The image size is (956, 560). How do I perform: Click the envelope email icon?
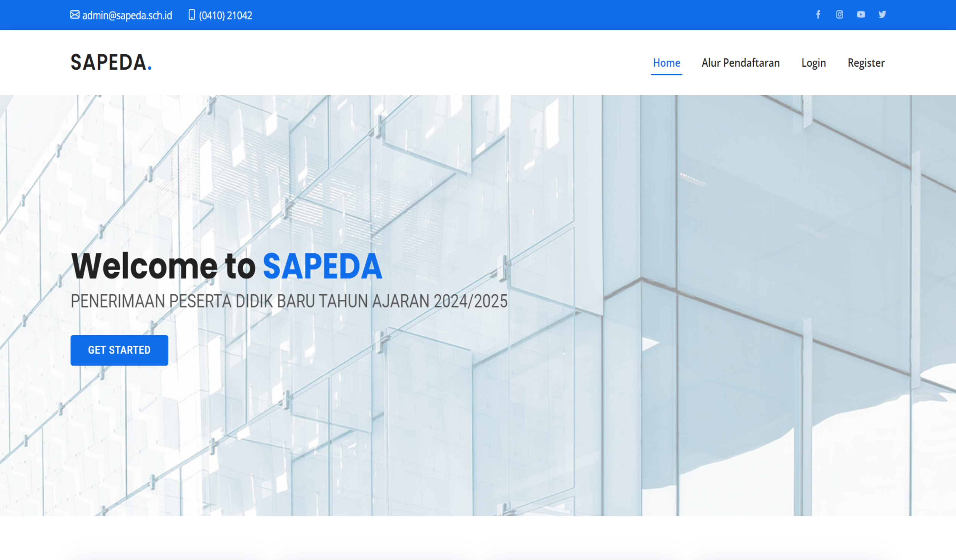(x=75, y=15)
